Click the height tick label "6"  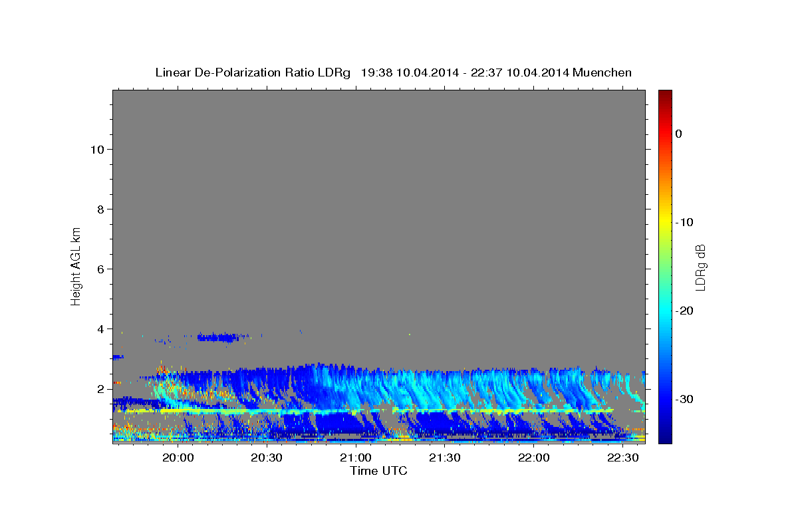click(100, 269)
